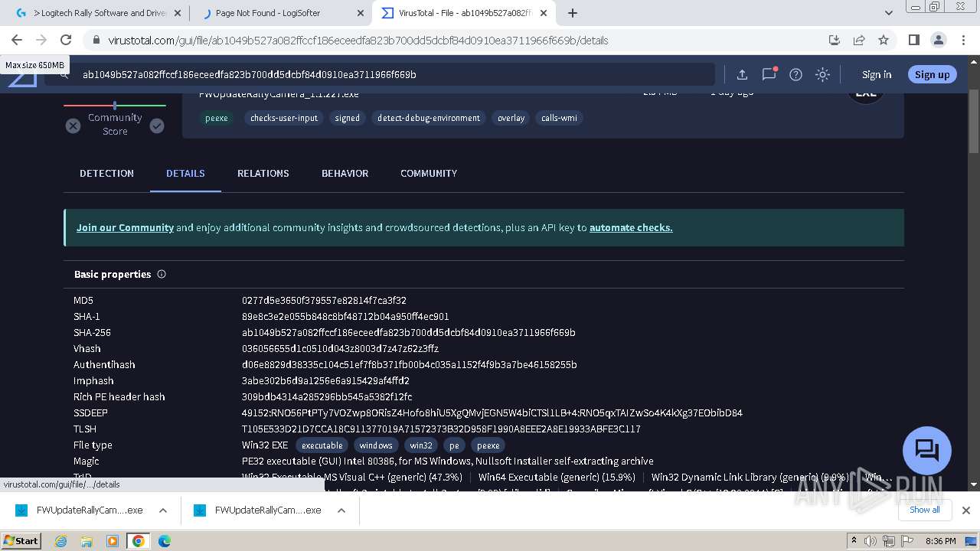
Task: Go back to the previous page
Action: (17, 40)
